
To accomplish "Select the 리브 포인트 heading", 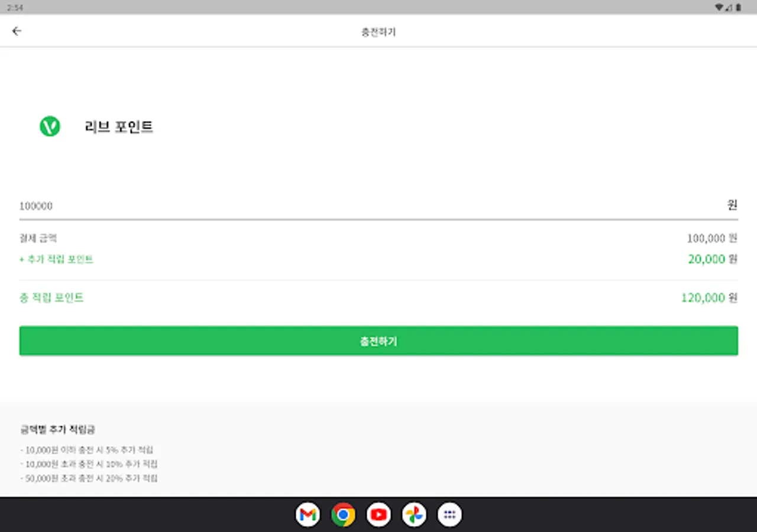I will [x=119, y=126].
